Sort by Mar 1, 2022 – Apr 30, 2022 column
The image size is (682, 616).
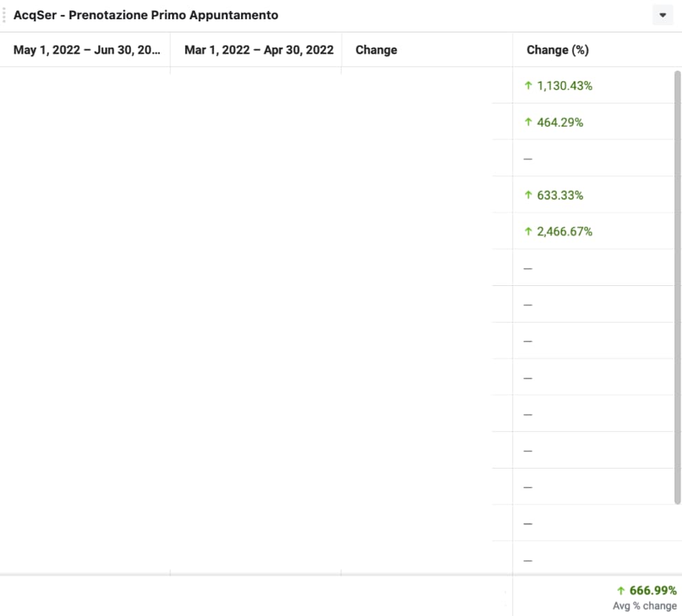pos(258,50)
